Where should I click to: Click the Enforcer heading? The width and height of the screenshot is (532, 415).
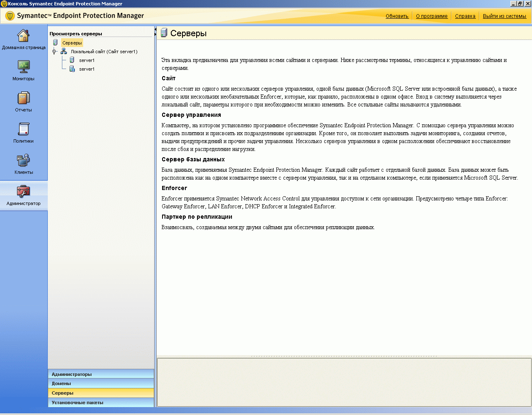[x=175, y=188]
